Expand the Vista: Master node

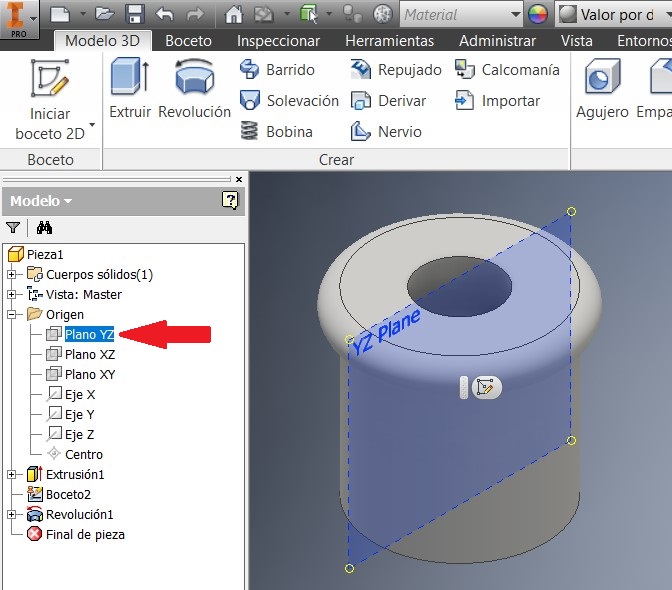click(12, 294)
